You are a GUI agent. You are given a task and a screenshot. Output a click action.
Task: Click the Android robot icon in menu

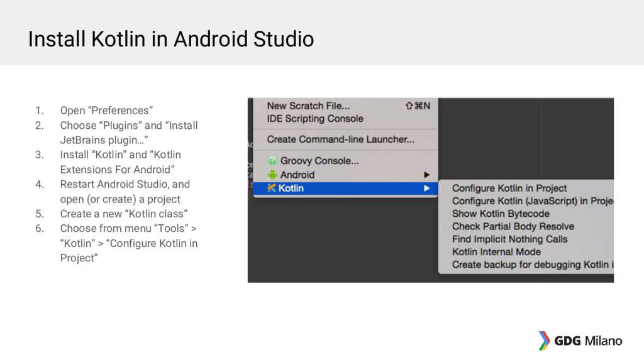coord(272,175)
